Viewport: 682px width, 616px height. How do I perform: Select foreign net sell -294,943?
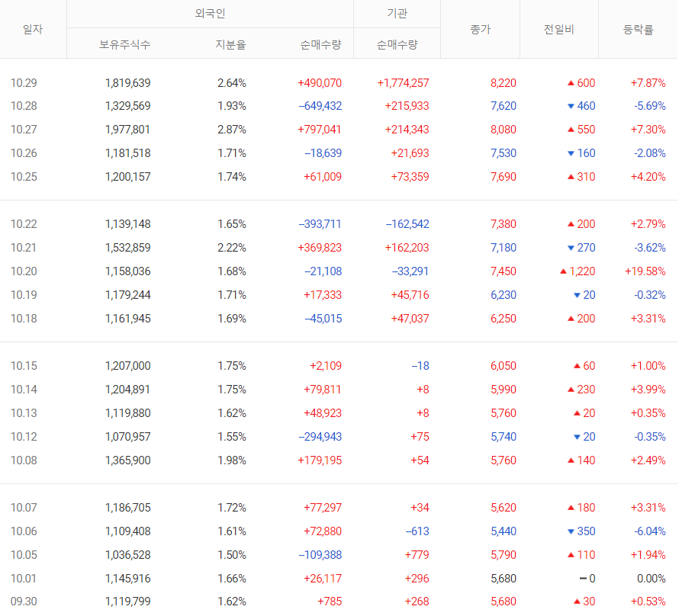pyautogui.click(x=320, y=436)
